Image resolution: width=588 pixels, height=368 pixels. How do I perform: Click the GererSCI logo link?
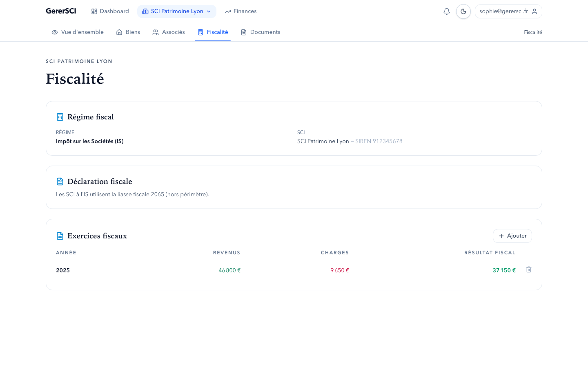61,11
